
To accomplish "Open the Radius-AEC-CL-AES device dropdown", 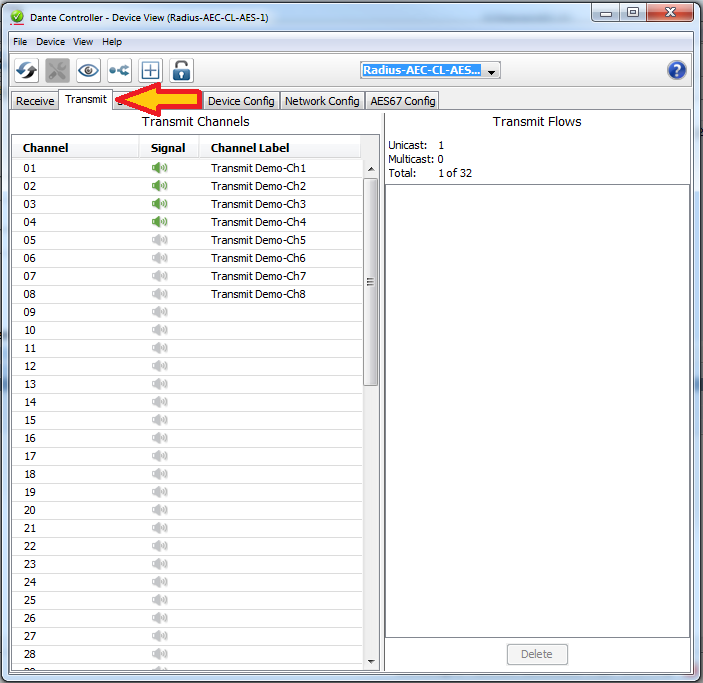I will tap(430, 70).
